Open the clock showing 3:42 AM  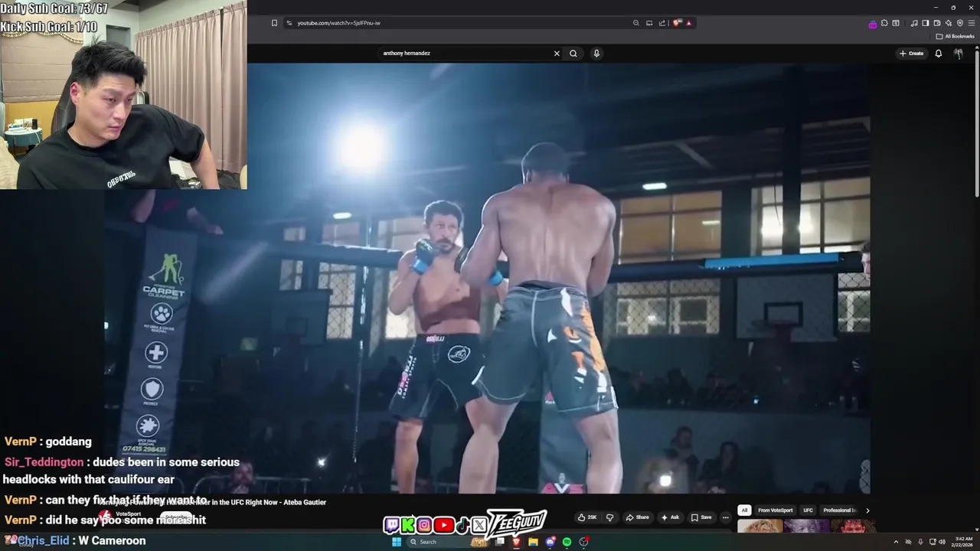[964, 542]
